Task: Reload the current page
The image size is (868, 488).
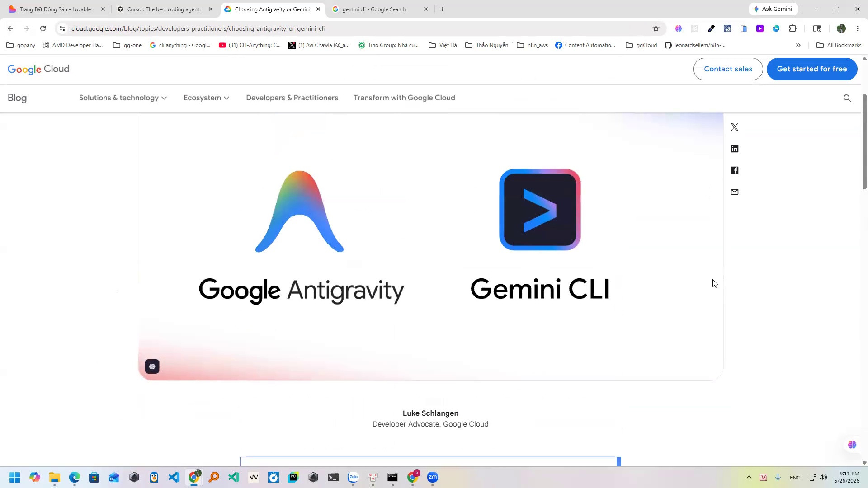Action: (x=43, y=28)
